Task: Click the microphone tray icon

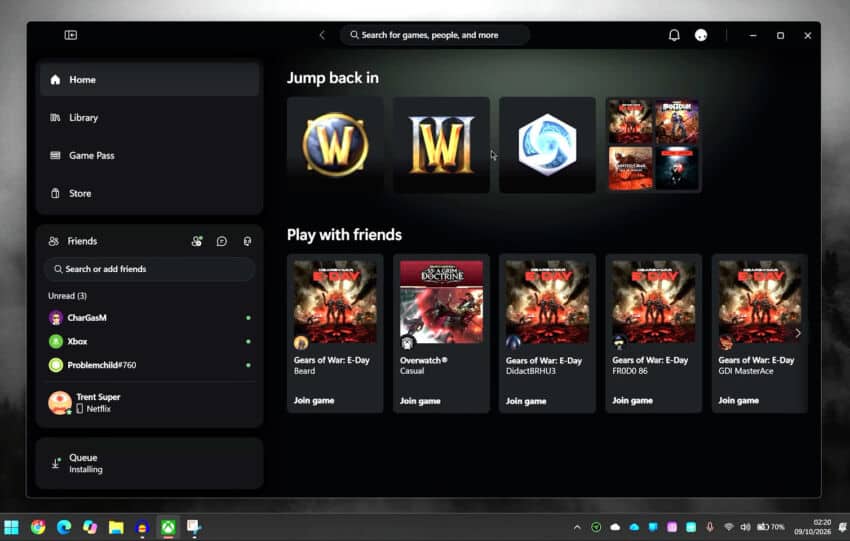Action: (x=710, y=527)
